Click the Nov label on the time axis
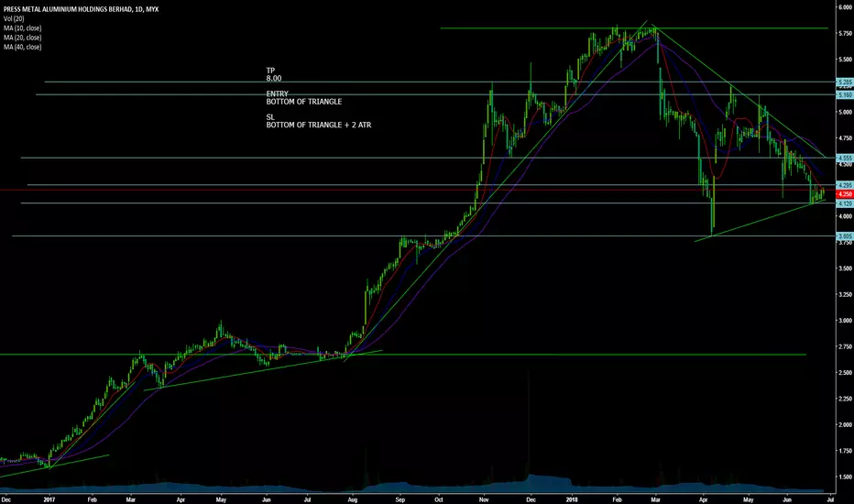 click(x=484, y=499)
